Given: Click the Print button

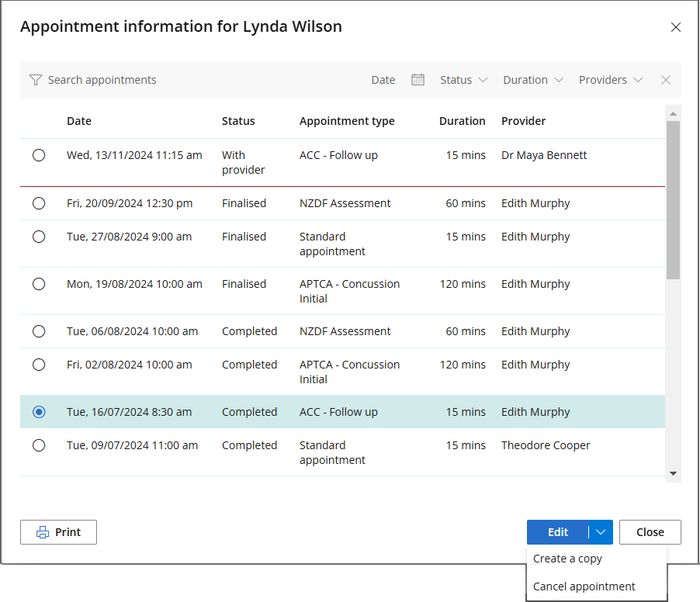Looking at the screenshot, I should coord(58,532).
